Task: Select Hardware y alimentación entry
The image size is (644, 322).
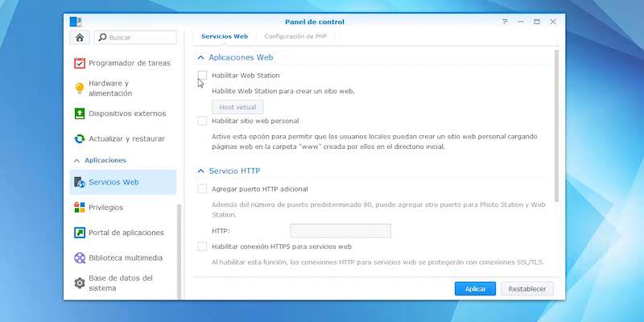Action: [123, 88]
